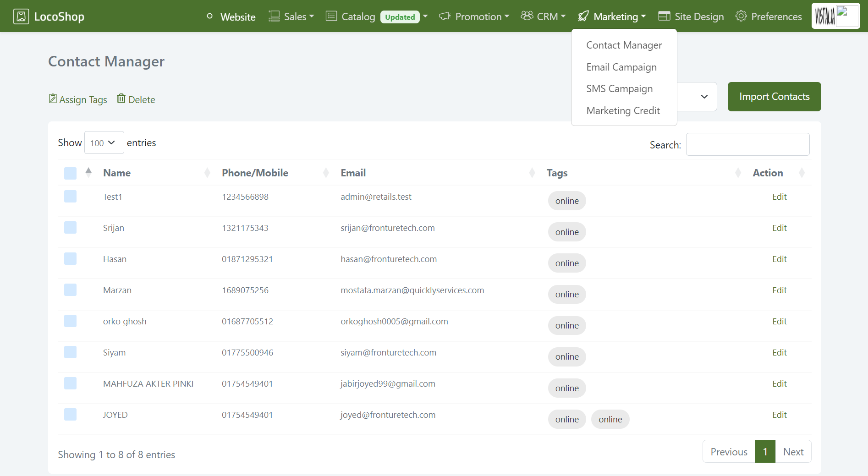This screenshot has width=868, height=476.
Task: Click the LocoShop logo icon
Action: pos(21,16)
